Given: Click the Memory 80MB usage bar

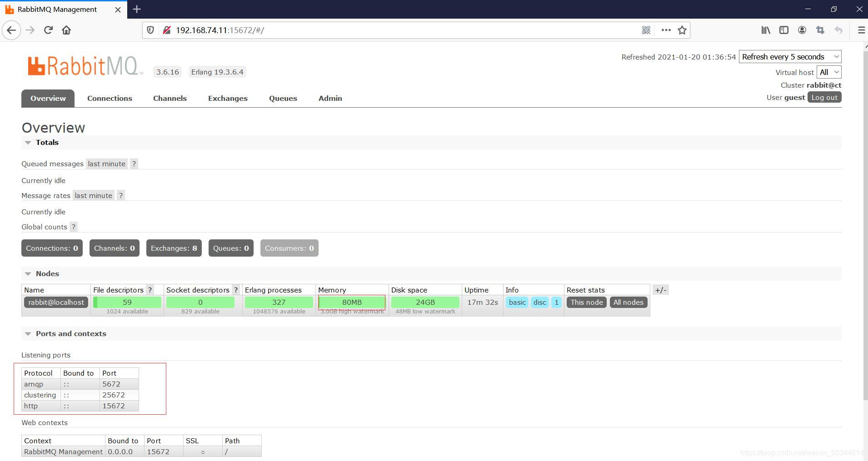Looking at the screenshot, I should [352, 302].
